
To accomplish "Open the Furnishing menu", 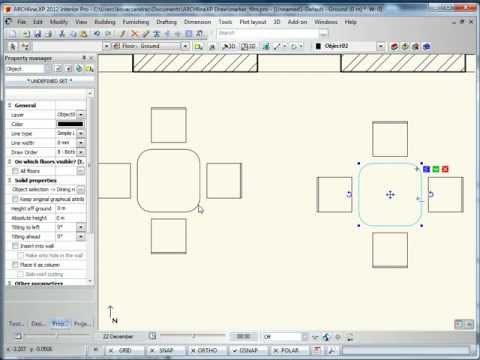I will 136,22.
